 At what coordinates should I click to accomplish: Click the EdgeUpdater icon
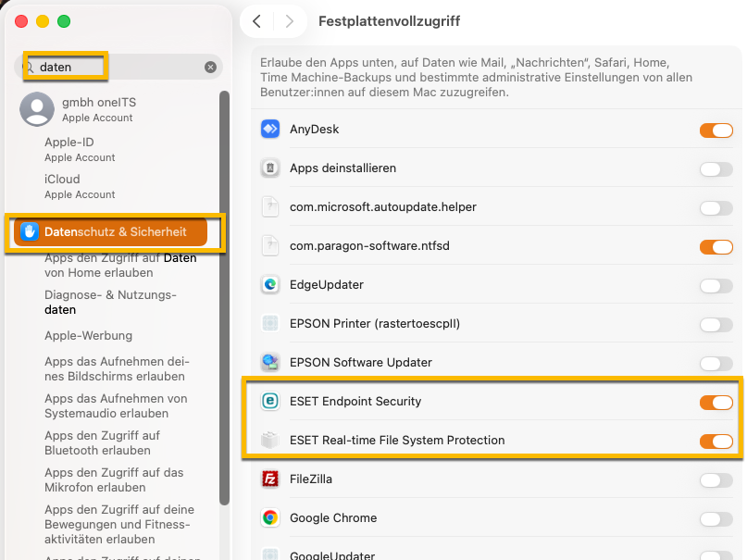pos(270,285)
